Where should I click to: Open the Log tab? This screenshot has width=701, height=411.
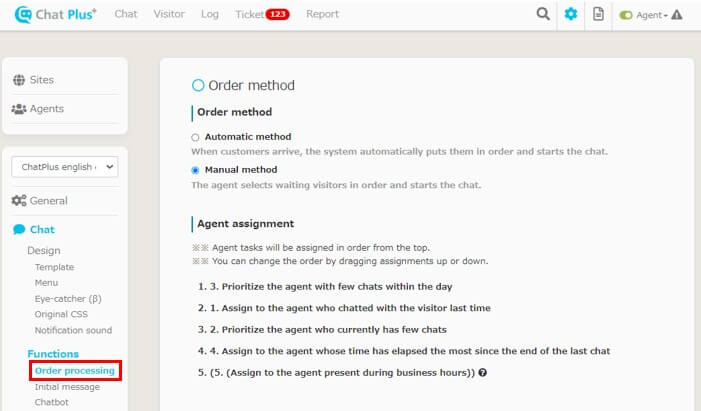[210, 14]
